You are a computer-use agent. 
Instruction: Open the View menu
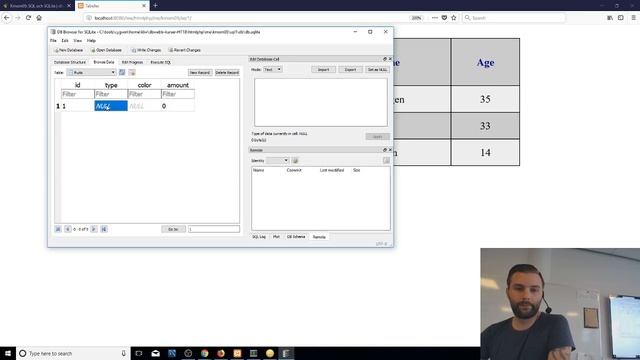pyautogui.click(x=78, y=40)
